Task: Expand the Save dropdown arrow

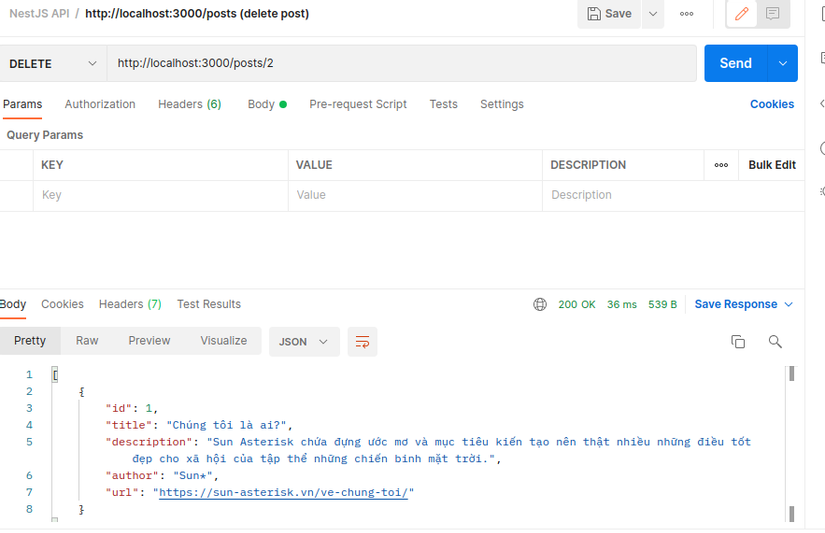Action: (652, 14)
